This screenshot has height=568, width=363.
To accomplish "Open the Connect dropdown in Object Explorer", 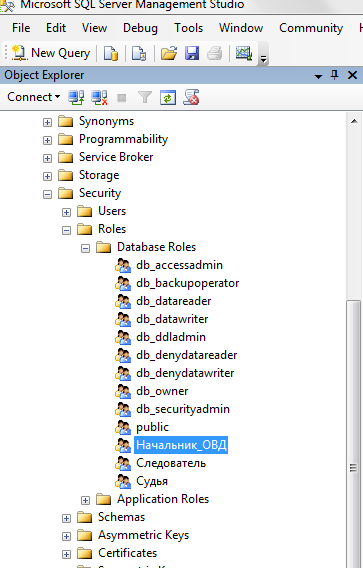I will click(x=33, y=97).
